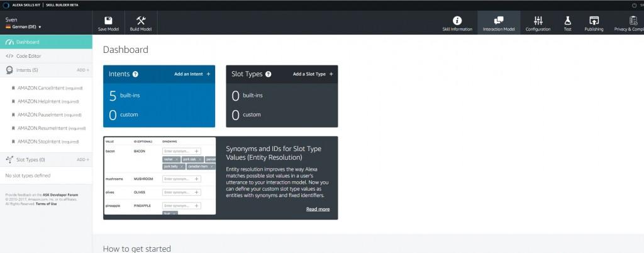The image size is (644, 253).
Task: Select Dashboard in the sidebar
Action: pyautogui.click(x=28, y=42)
